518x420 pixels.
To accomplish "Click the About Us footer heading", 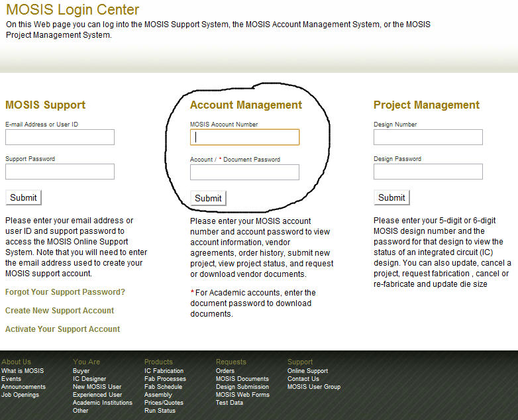I will (x=16, y=362).
